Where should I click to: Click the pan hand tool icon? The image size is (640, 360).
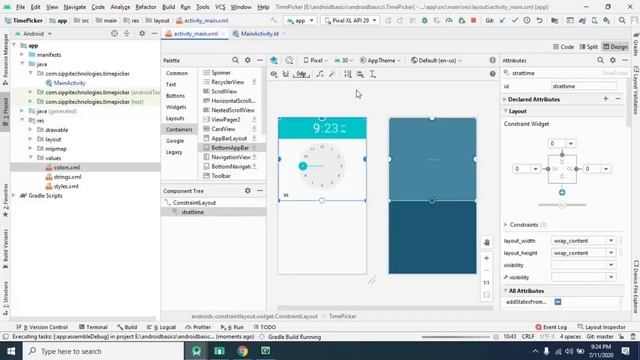pyautogui.click(x=487, y=242)
